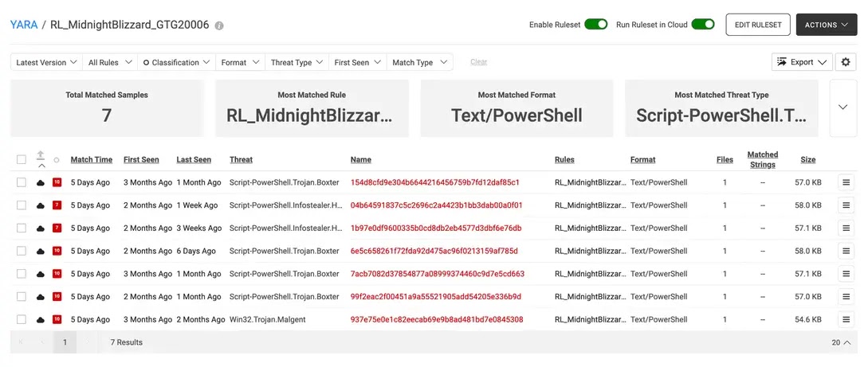Sort by Matched Strings column header

762,160
